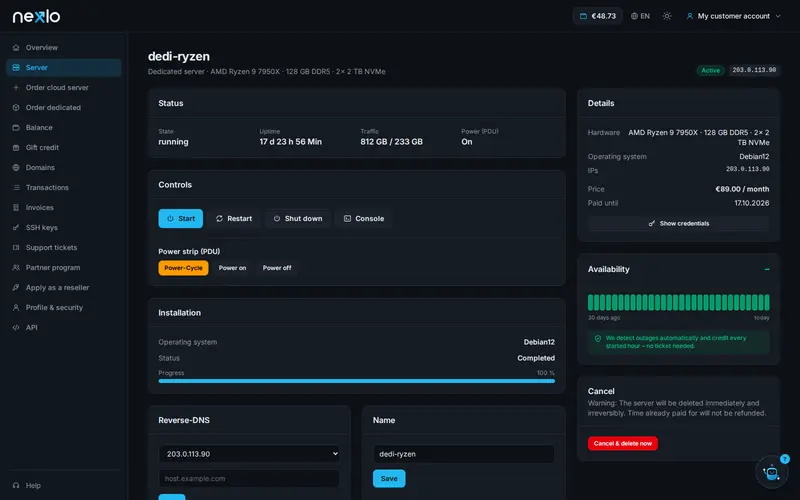This screenshot has width=800, height=500.
Task: Select Power off for the PDU
Action: coord(277,268)
